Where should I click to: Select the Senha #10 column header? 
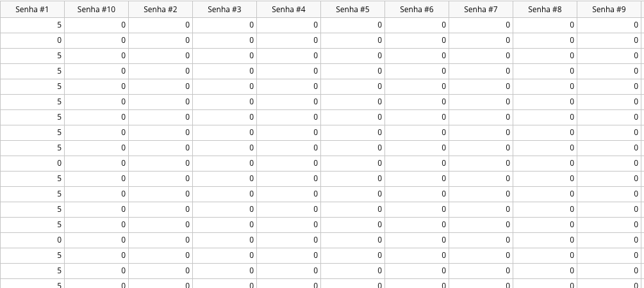(97, 9)
